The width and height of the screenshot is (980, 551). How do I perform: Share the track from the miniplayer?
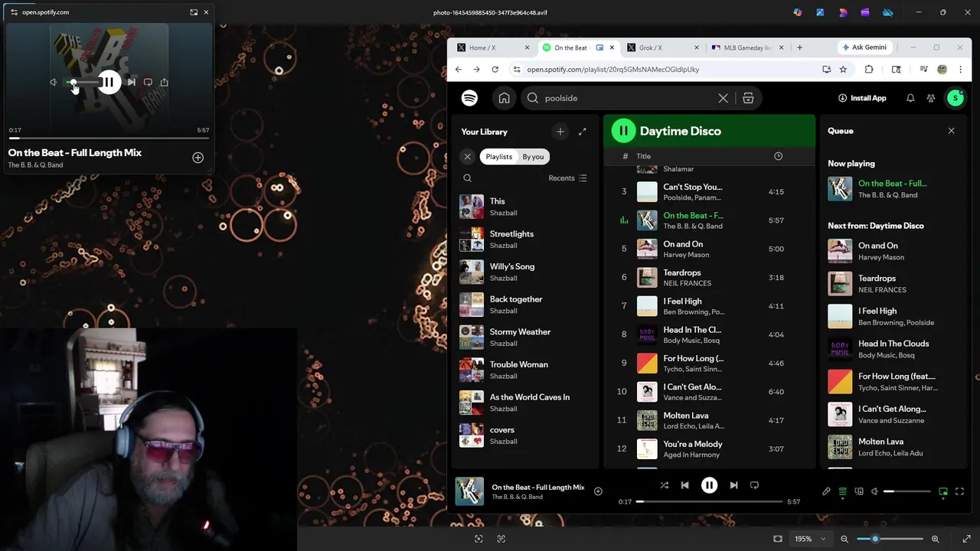(164, 82)
